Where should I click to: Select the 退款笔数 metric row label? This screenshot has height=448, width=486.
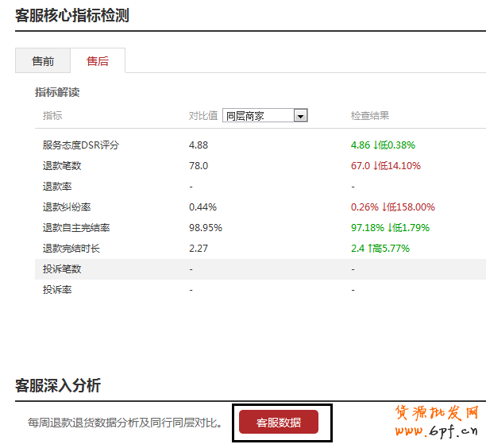(x=62, y=166)
